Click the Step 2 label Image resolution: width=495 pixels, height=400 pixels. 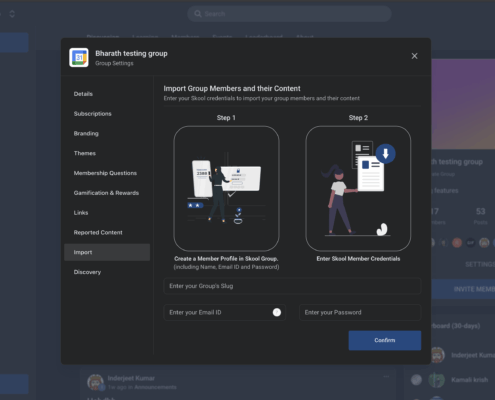358,118
